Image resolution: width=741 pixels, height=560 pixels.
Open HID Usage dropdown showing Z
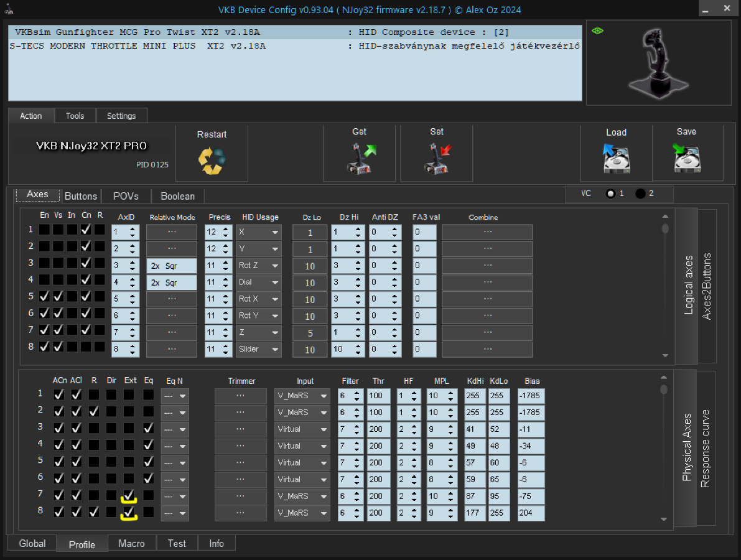[258, 333]
